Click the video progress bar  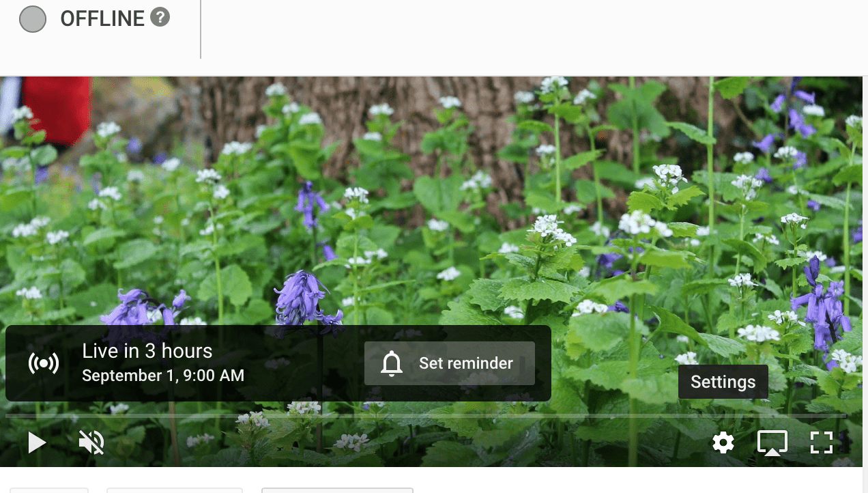(426, 415)
